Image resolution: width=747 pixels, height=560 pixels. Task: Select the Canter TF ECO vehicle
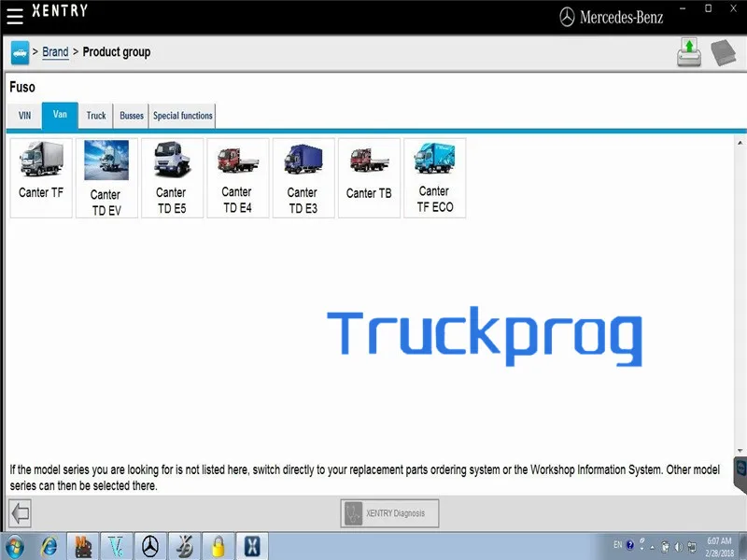tap(434, 178)
